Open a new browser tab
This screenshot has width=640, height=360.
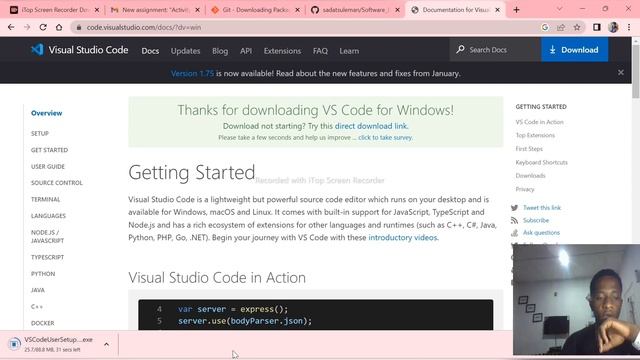[516, 10]
